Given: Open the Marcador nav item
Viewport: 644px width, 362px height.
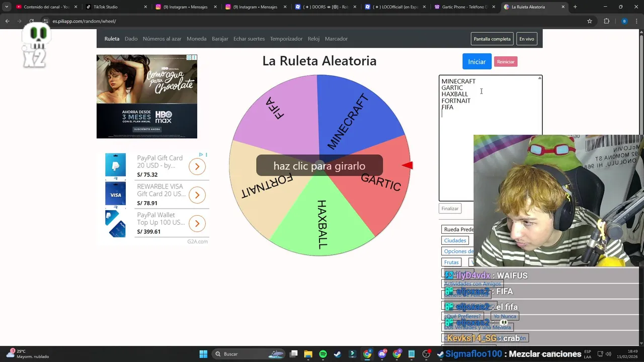Looking at the screenshot, I should click(x=336, y=39).
